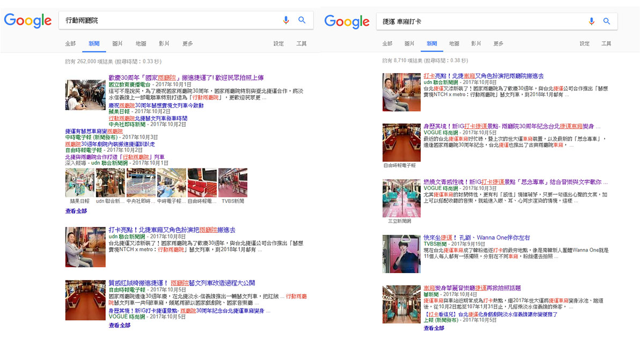Viewport: 644px width, 337px height.
Task: Open 兩廳院30週年劇院內裝搬進捷運趴趴走 link
Action: (109, 144)
